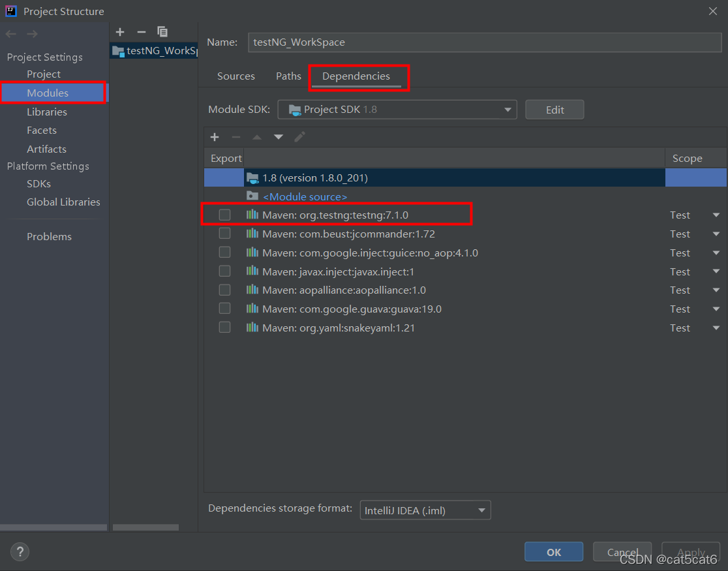Open the Module source link

pyautogui.click(x=305, y=197)
